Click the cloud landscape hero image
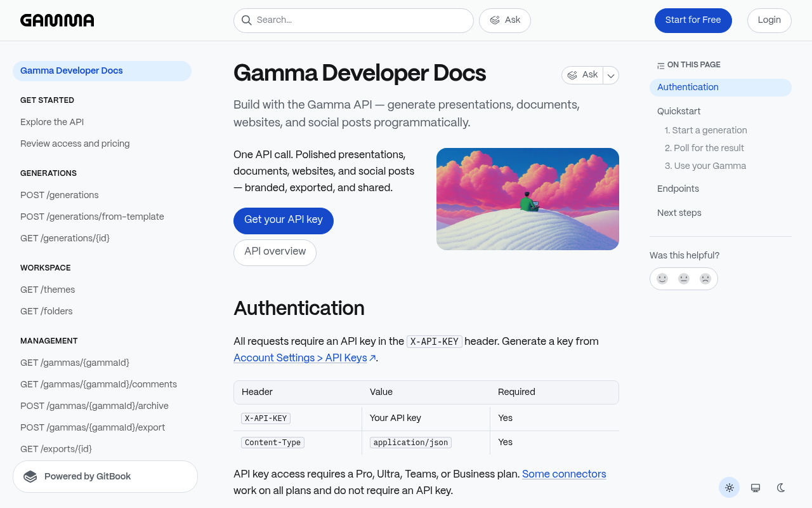This screenshot has width=812, height=508. coord(528,199)
